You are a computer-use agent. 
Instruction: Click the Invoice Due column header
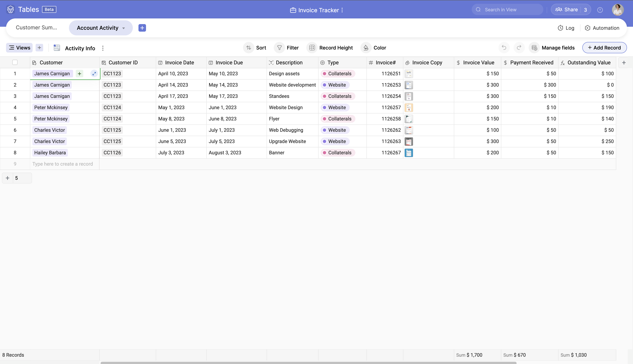click(236, 62)
